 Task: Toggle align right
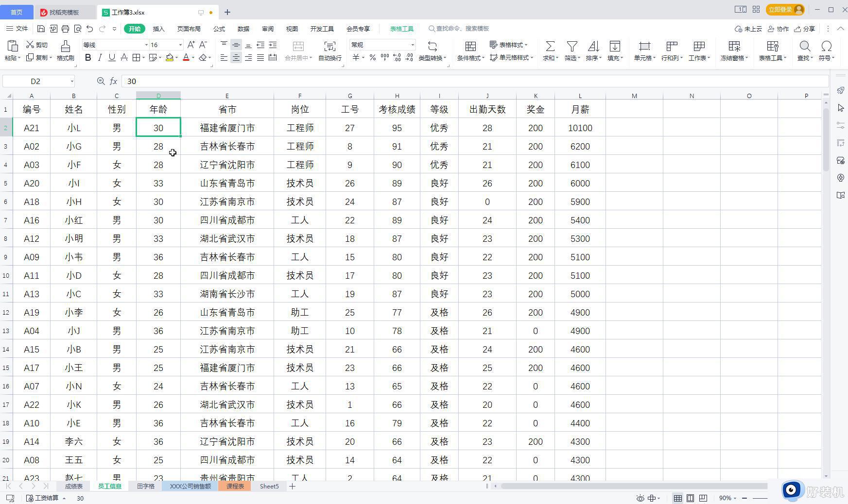(248, 58)
